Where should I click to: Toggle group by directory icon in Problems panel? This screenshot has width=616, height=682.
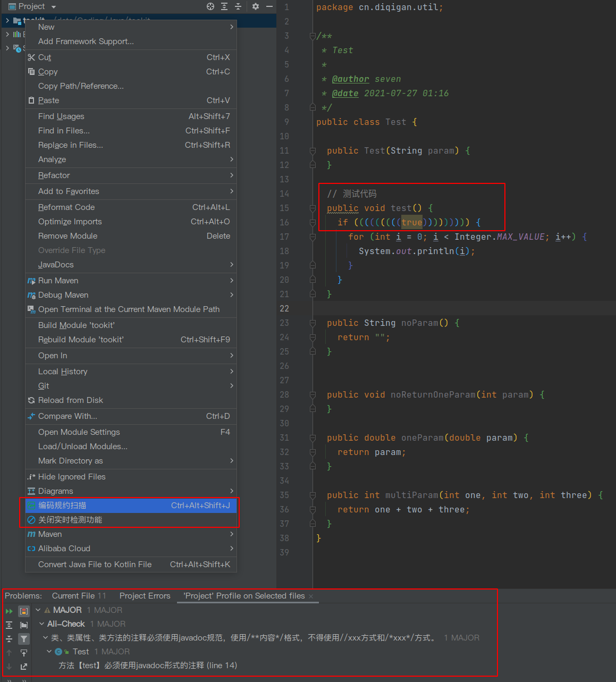click(24, 625)
